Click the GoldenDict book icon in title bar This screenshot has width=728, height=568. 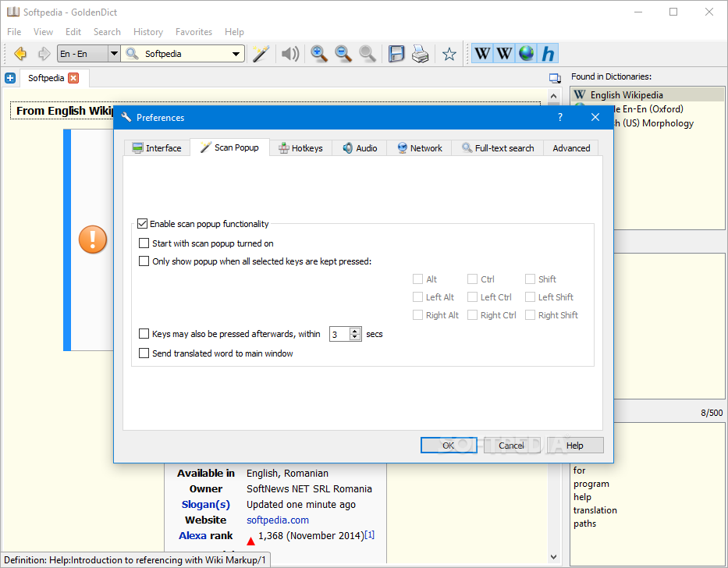[13, 12]
